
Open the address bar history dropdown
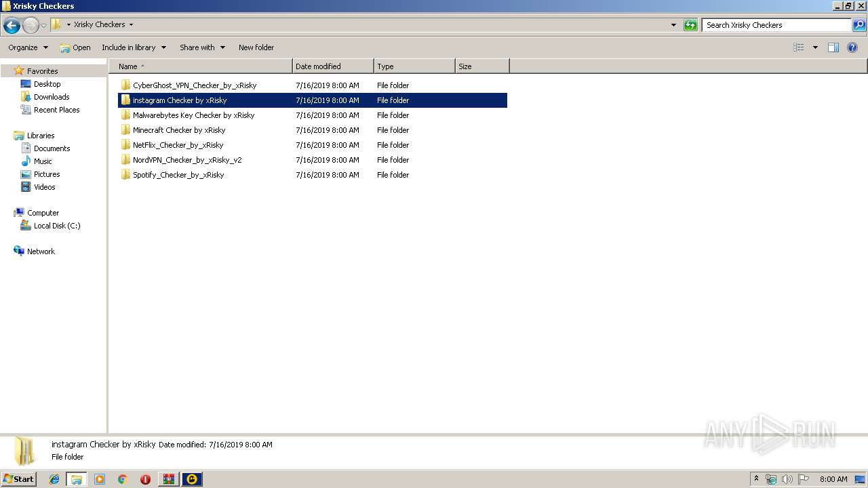point(673,25)
